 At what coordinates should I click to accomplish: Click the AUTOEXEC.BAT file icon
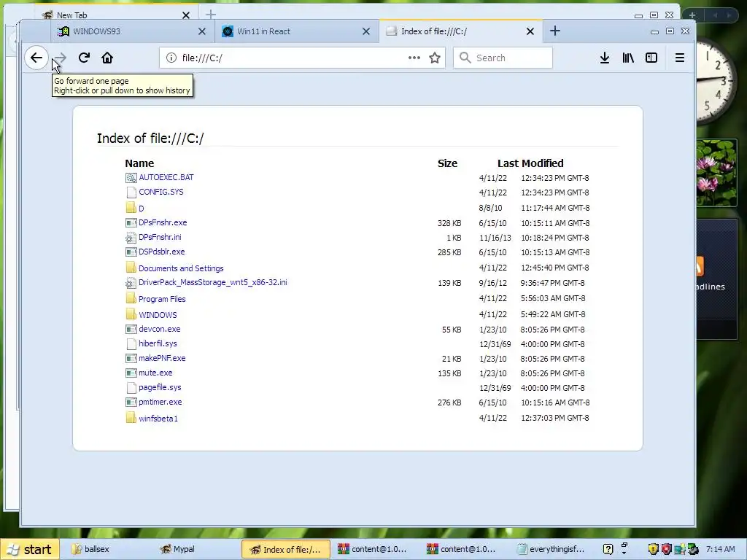[131, 178]
